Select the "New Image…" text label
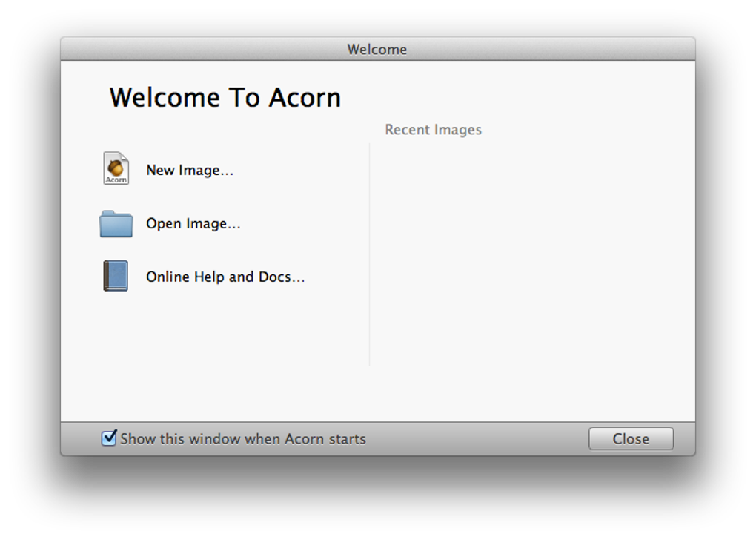756x540 pixels. (190, 171)
